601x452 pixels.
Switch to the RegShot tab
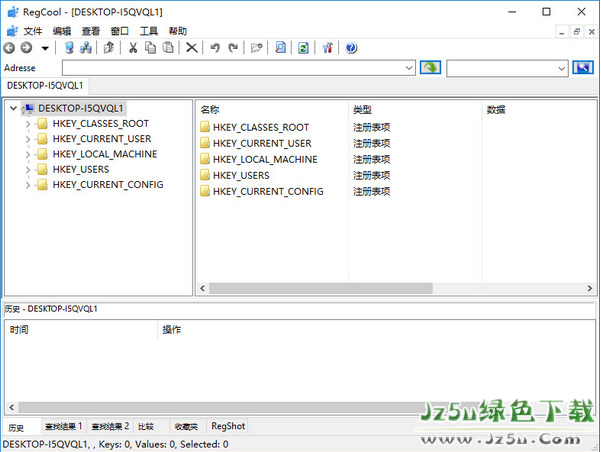[x=228, y=426]
